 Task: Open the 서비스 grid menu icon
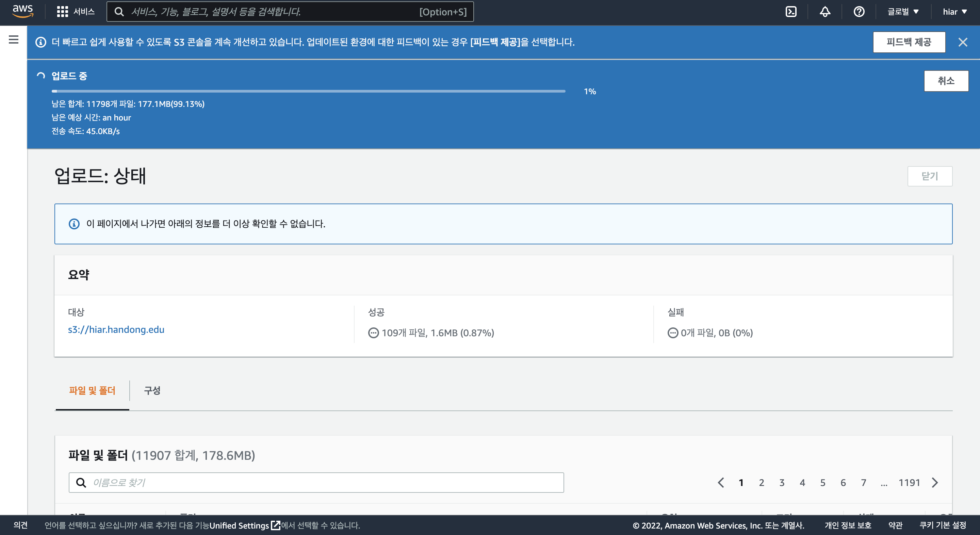62,12
